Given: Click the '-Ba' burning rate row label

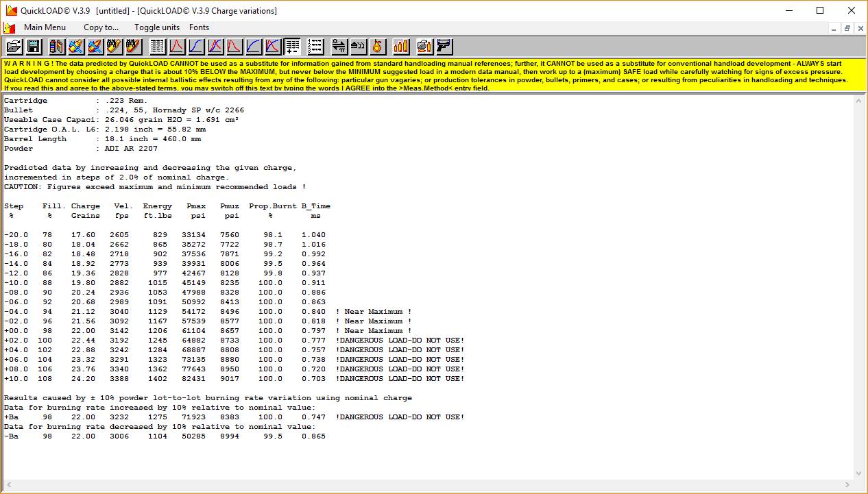Looking at the screenshot, I should 11,436.
